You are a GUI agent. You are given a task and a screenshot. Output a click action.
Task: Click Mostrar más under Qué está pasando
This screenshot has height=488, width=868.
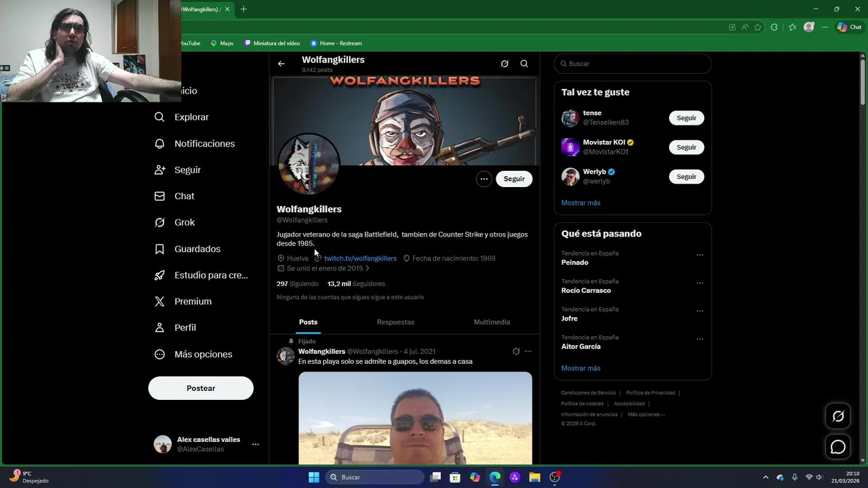pos(580,368)
